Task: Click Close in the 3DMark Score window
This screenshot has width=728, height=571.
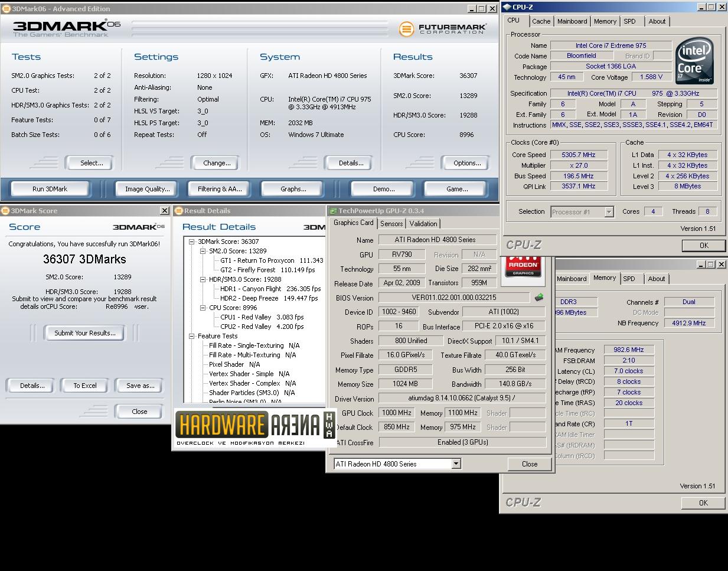Action: (139, 412)
